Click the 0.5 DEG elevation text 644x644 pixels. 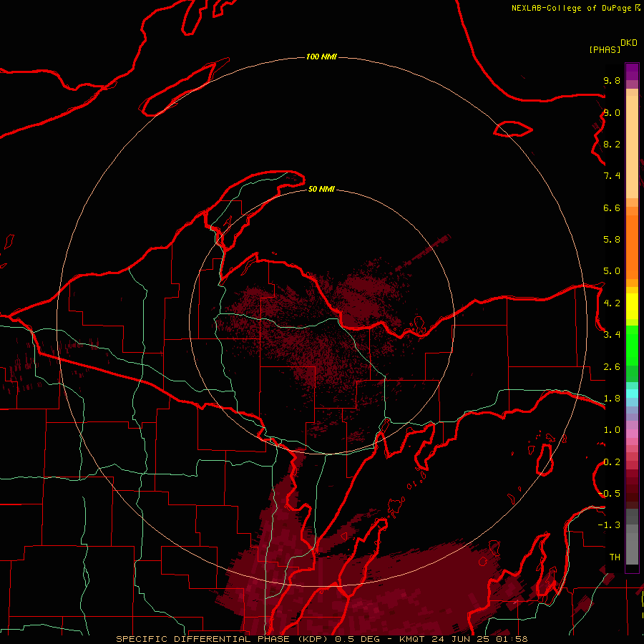pos(357,639)
